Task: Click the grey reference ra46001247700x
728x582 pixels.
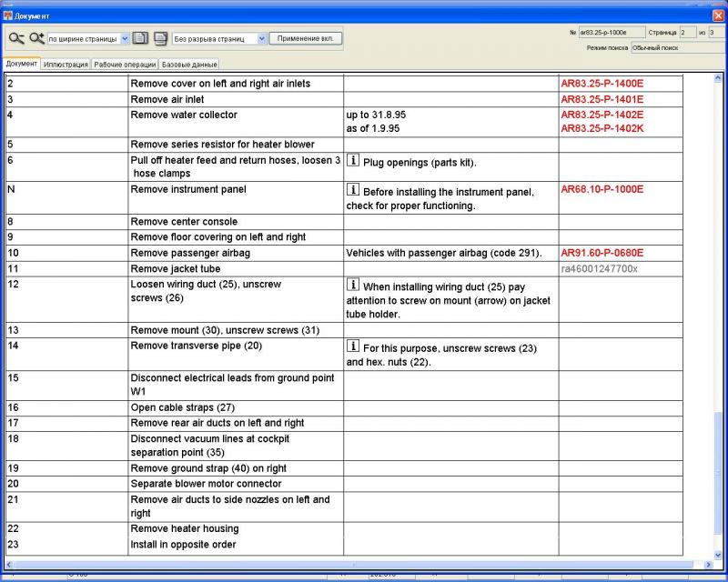Action: 600,269
